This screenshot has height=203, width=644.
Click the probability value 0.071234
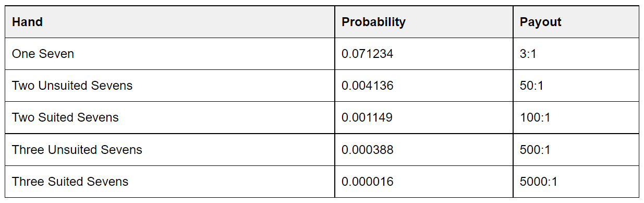pos(367,54)
